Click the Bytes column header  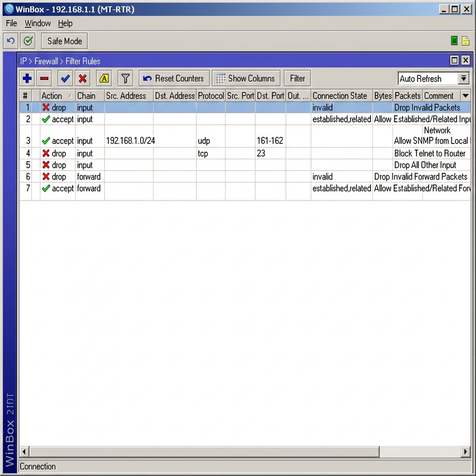[x=383, y=96]
